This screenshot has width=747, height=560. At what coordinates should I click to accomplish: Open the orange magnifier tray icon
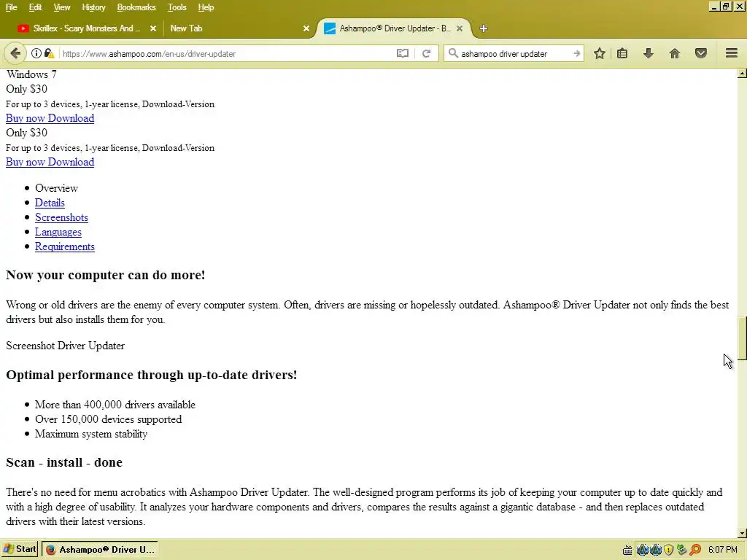[x=695, y=550]
